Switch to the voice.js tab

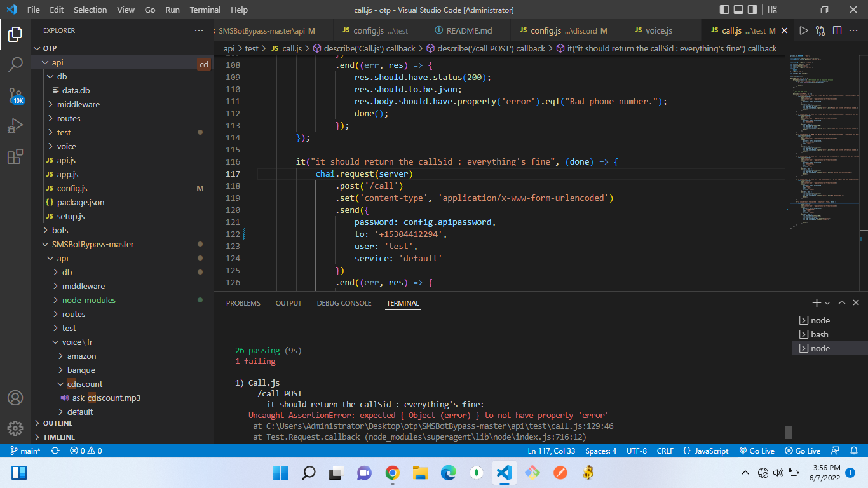tap(658, 30)
